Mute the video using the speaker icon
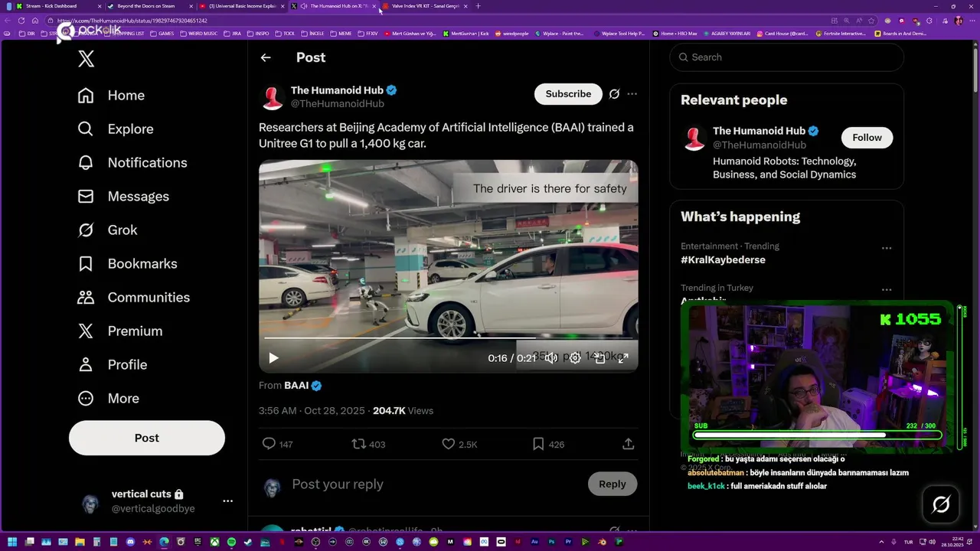The image size is (980, 551). (x=550, y=357)
